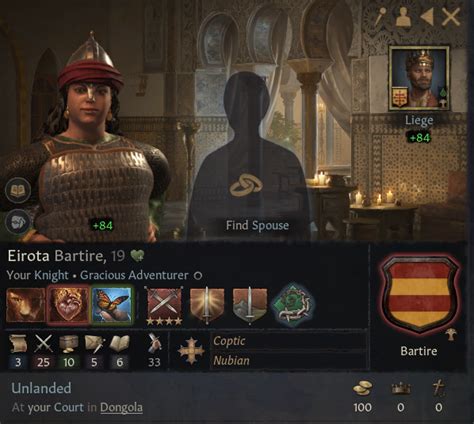Select the butterfly trait icon
This screenshot has height=424, width=474.
coord(112,305)
